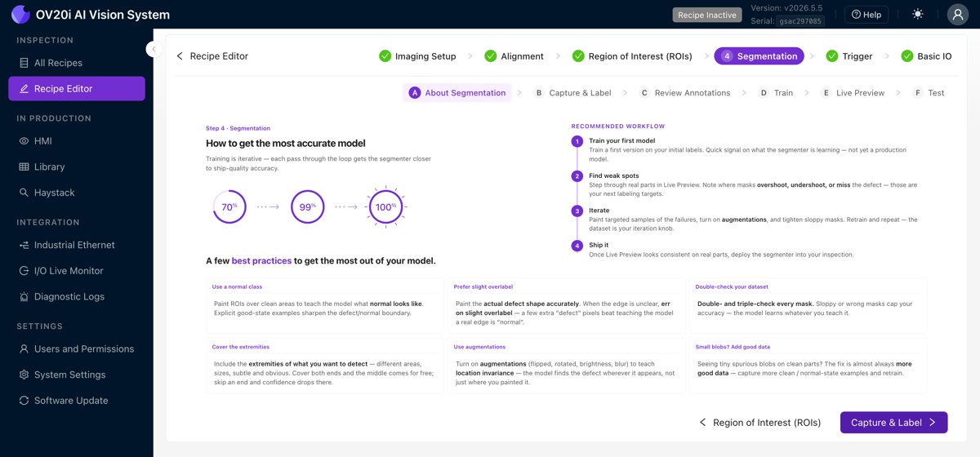
Task: Click the green check beside Alignment
Action: pos(490,56)
